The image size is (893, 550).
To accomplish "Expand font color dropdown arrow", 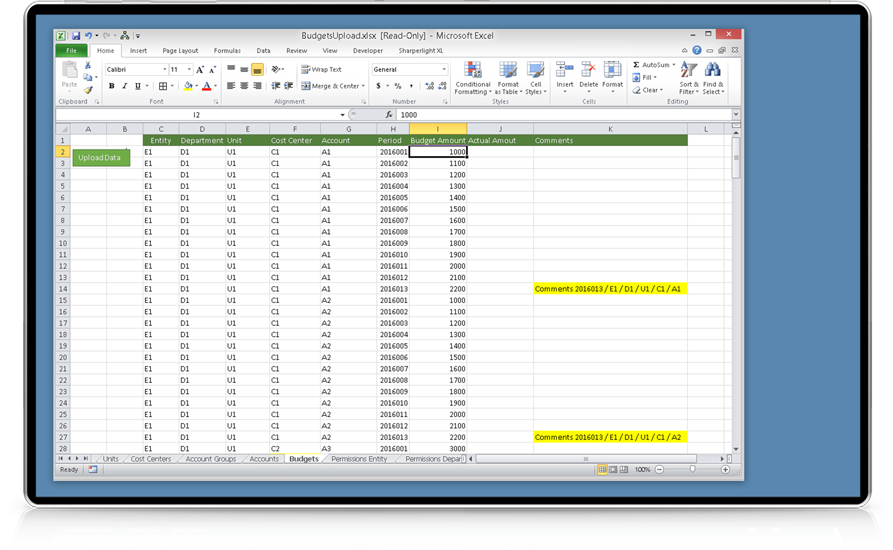I will click(x=215, y=86).
